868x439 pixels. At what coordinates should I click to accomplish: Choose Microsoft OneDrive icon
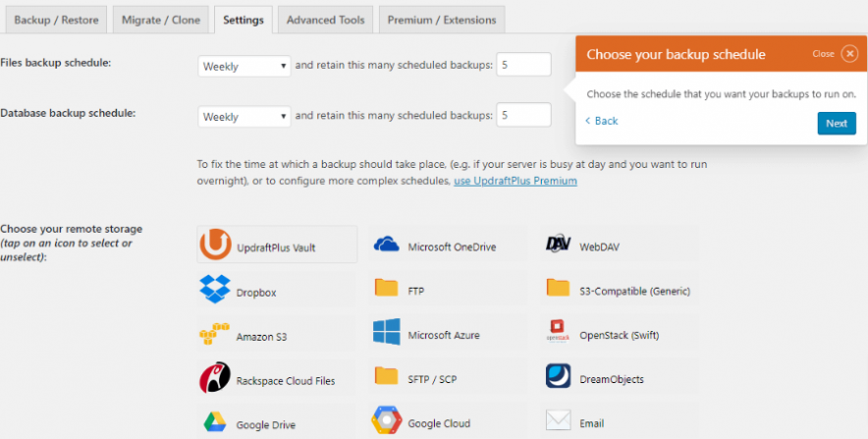click(x=387, y=247)
